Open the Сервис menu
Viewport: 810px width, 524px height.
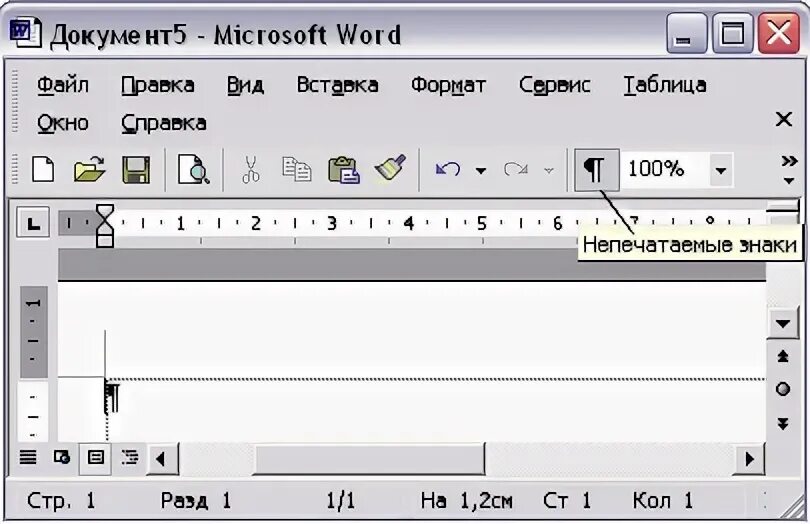click(555, 85)
